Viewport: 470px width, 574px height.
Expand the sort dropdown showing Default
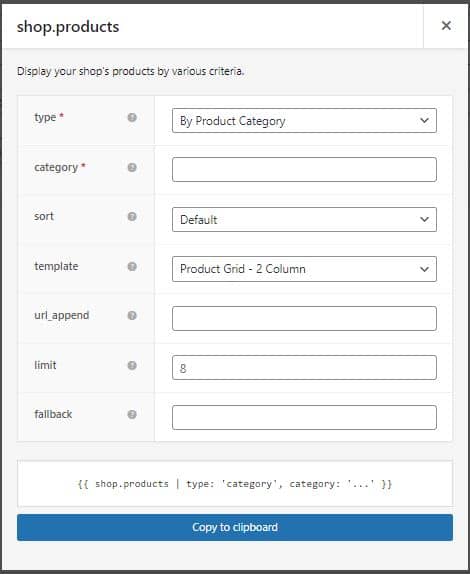coord(304,219)
